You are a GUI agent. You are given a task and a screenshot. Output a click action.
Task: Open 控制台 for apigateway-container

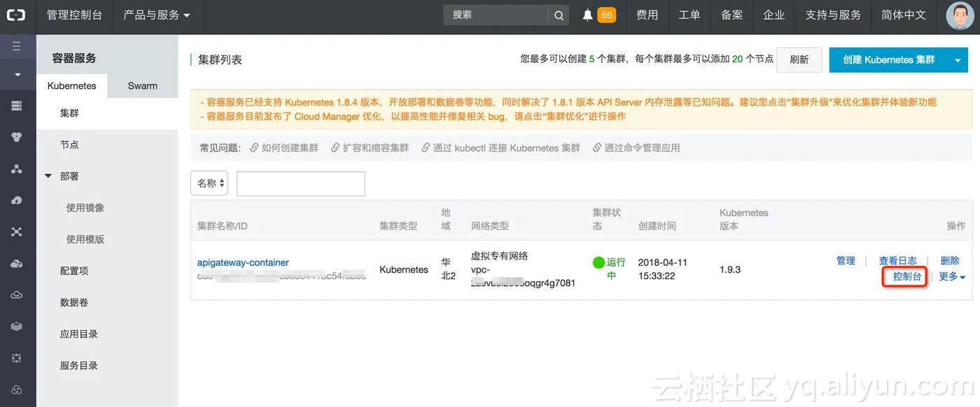click(907, 277)
